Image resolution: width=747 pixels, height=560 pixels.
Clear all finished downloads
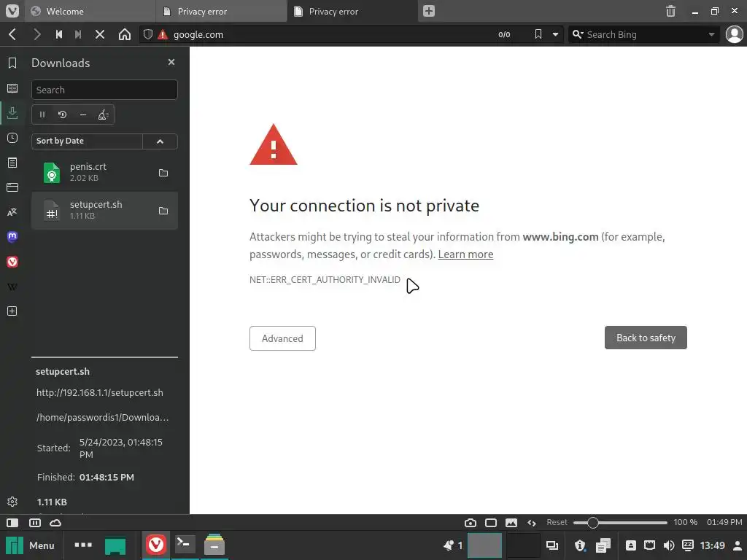[103, 114]
